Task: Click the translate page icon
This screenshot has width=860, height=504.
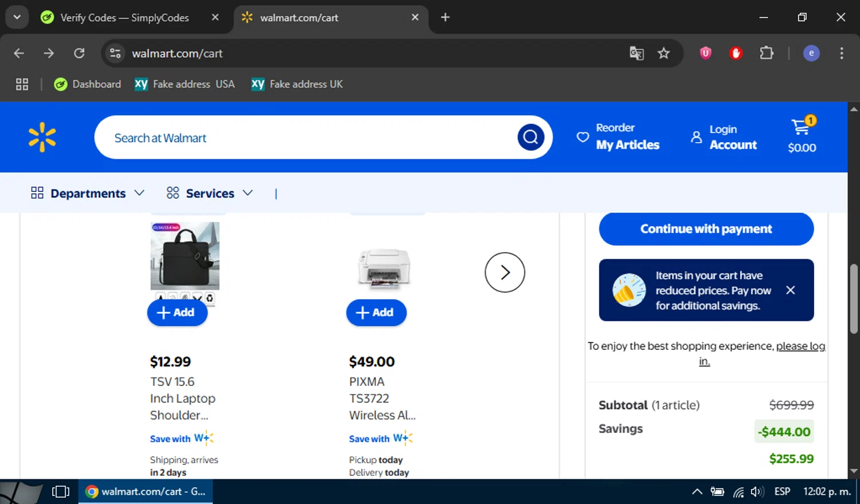Action: [636, 53]
